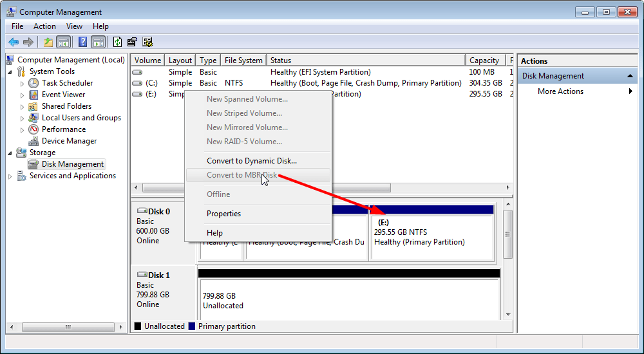This screenshot has width=644, height=354.
Task: Open Device Manager from the tree
Action: click(x=69, y=141)
